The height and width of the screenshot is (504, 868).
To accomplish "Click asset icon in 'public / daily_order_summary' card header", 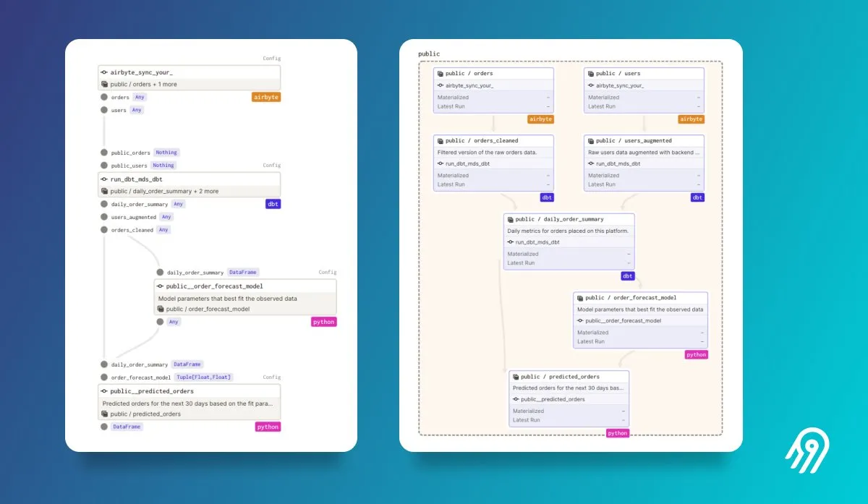I will [x=511, y=219].
